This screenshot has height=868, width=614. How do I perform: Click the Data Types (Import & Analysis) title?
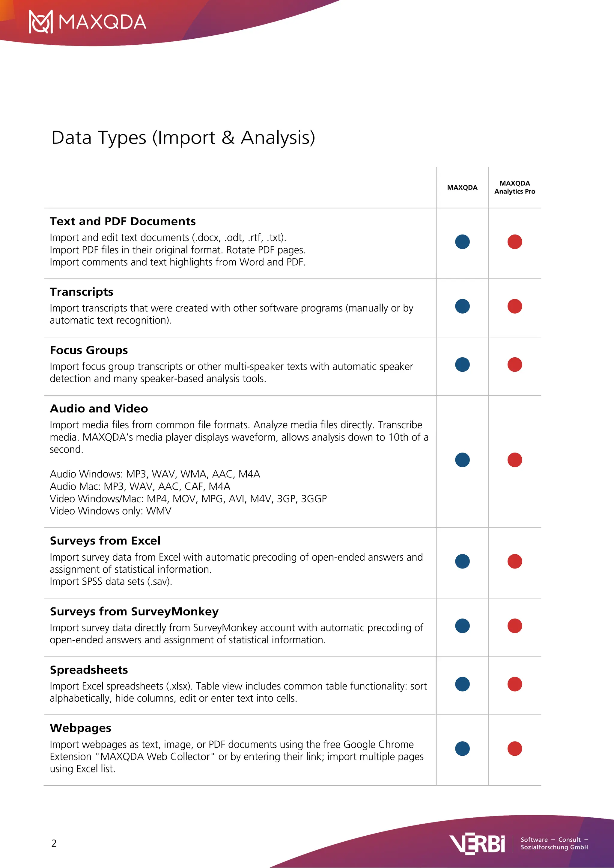(x=183, y=137)
